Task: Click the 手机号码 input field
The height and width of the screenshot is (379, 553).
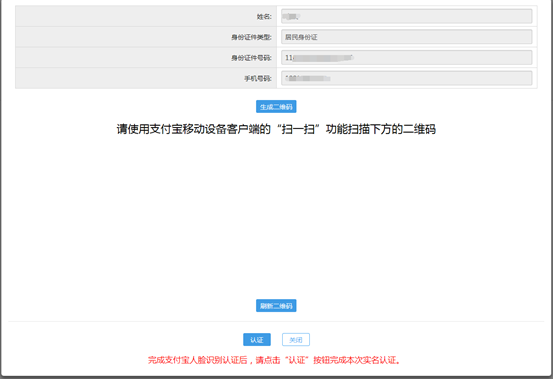Action: coord(407,78)
